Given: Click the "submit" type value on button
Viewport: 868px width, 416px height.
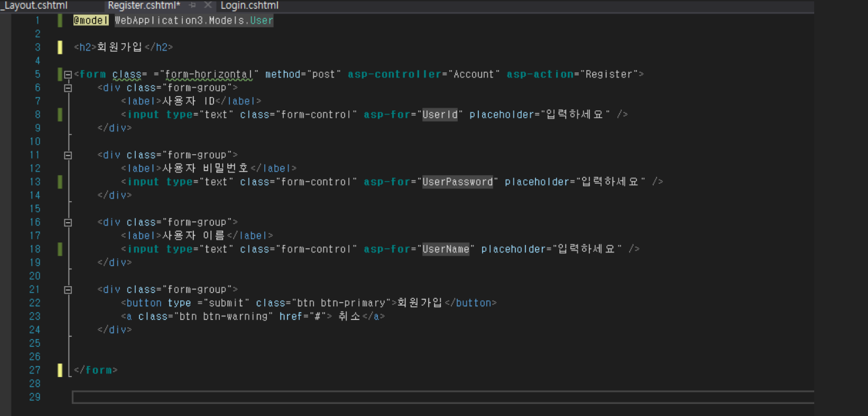Looking at the screenshot, I should tap(227, 303).
